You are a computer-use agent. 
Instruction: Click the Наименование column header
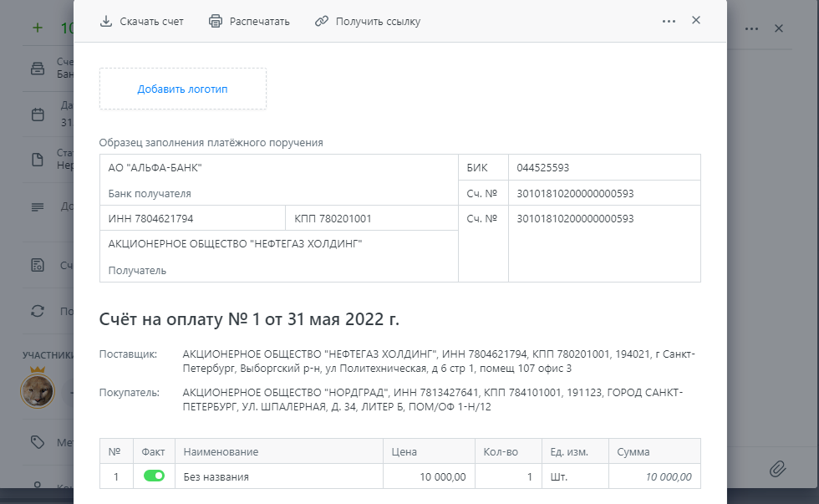pyautogui.click(x=279, y=451)
